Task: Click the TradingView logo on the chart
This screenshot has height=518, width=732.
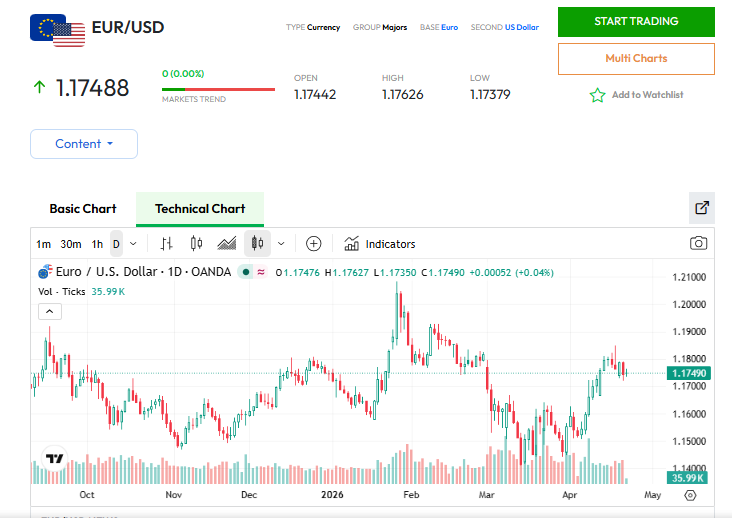Action: [x=55, y=459]
